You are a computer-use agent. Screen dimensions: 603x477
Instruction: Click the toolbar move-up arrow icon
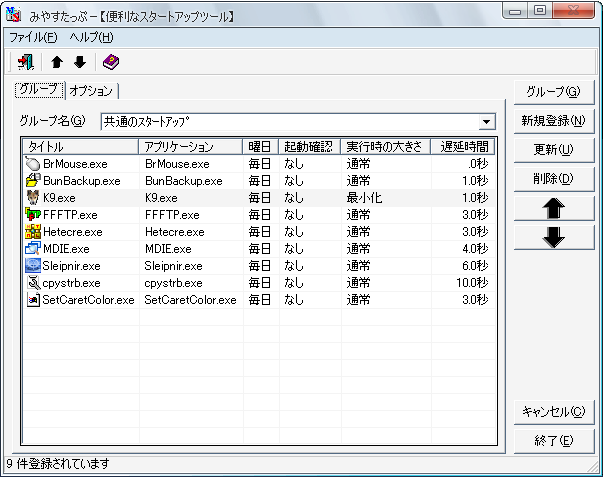(x=57, y=62)
